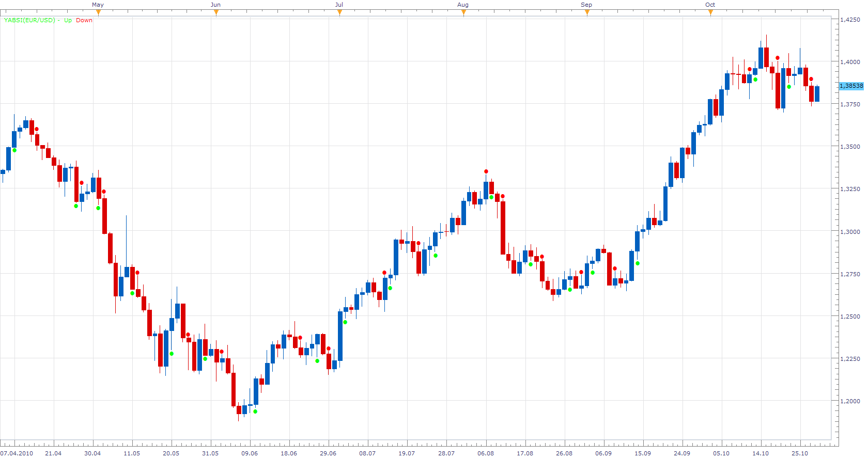868x459 pixels.
Task: Select the 09.06 date axis label
Action: tap(250, 453)
